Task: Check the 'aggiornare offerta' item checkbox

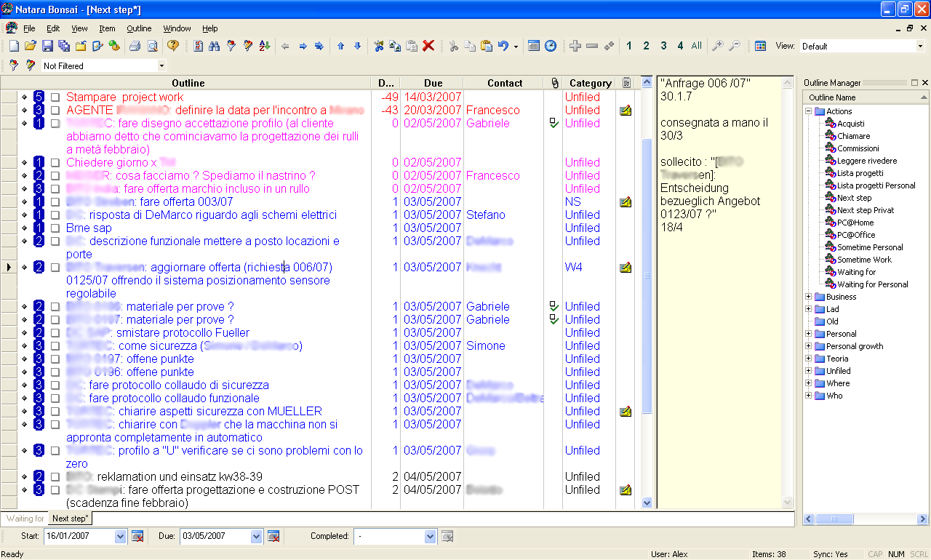Action: coord(55,268)
